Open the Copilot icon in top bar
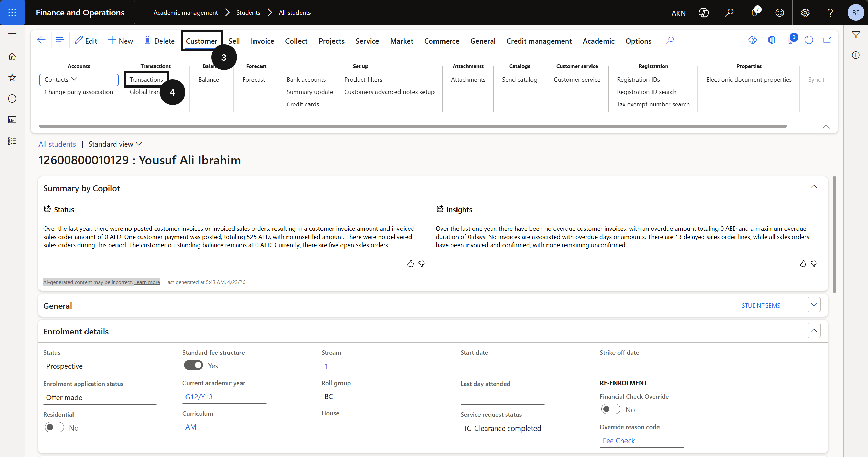 click(703, 13)
